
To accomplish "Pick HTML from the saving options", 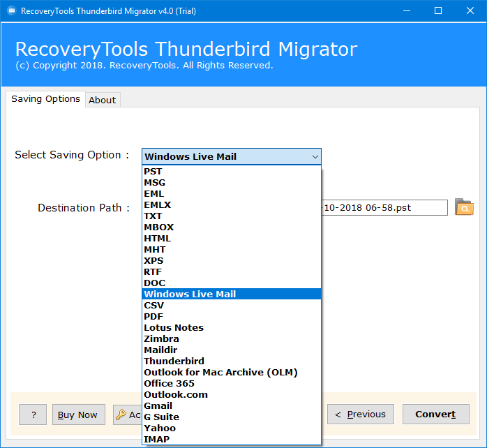I will (x=232, y=239).
